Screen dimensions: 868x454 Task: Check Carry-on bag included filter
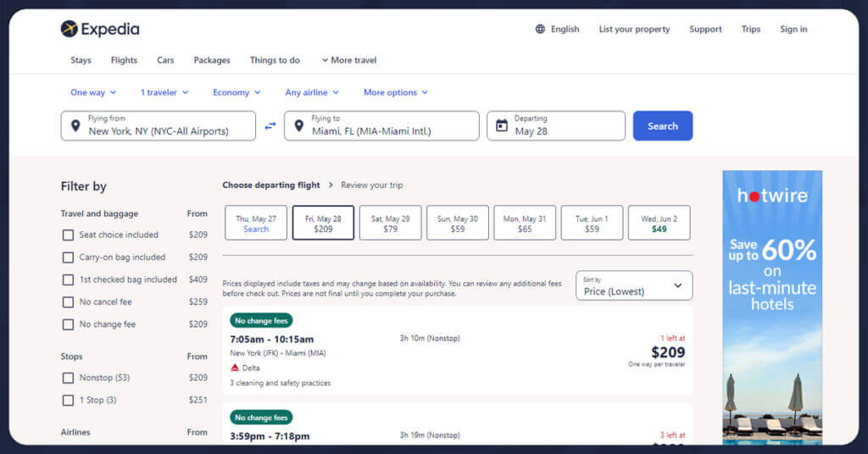68,257
